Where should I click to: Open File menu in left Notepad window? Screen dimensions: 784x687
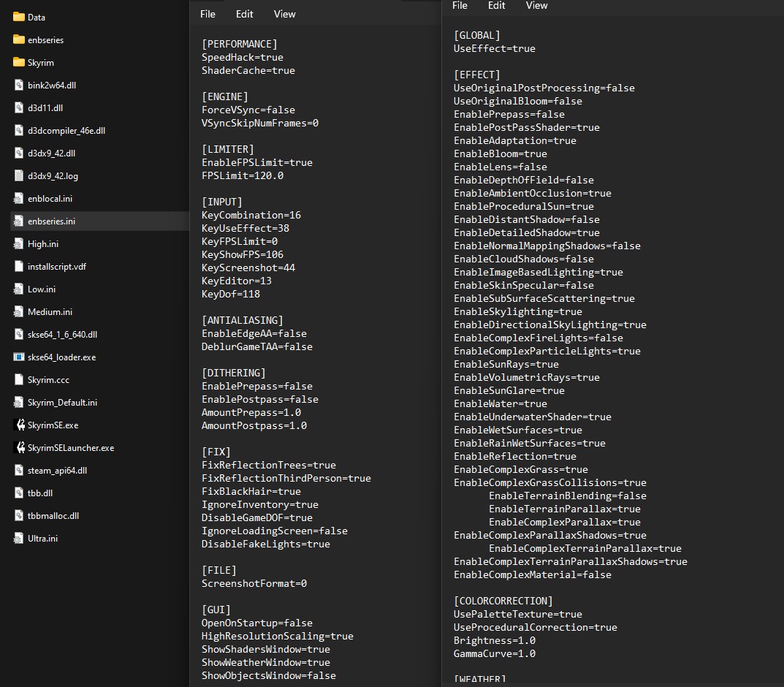(x=208, y=14)
